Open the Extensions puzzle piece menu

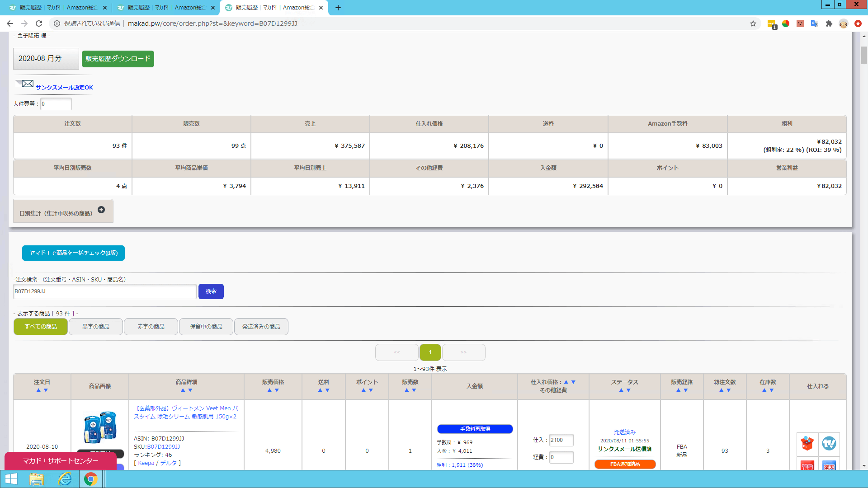[829, 23]
